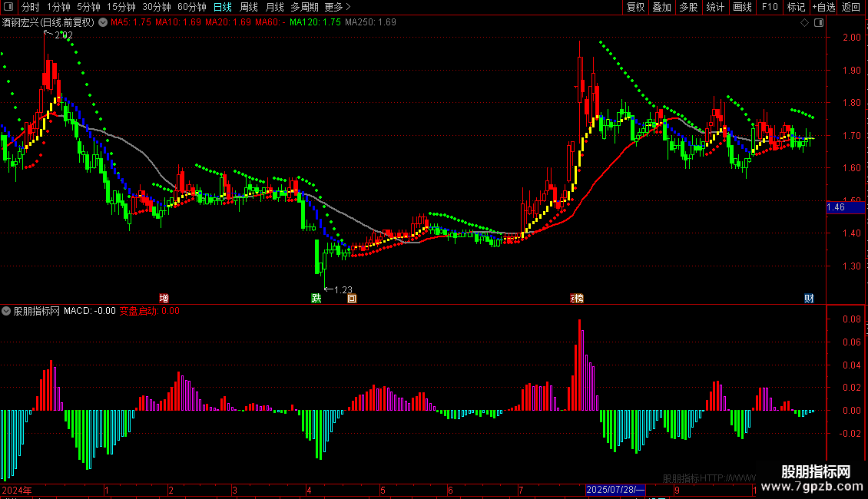The width and height of the screenshot is (868, 499).
Task: Click the MA20: 1.69 value
Action: [x=228, y=22]
